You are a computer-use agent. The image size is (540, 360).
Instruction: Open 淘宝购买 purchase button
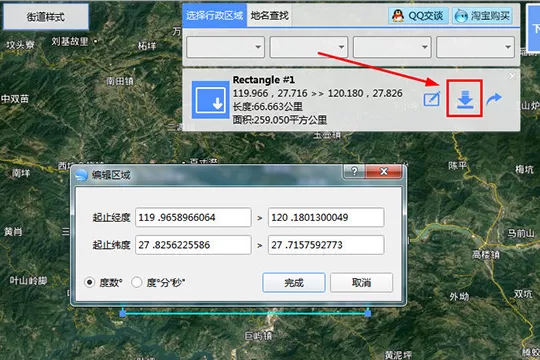pos(482,16)
